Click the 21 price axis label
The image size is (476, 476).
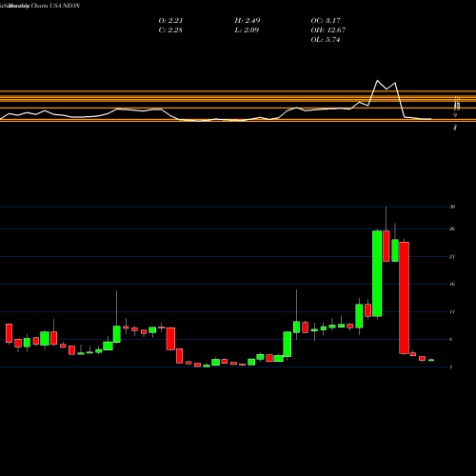(452, 256)
